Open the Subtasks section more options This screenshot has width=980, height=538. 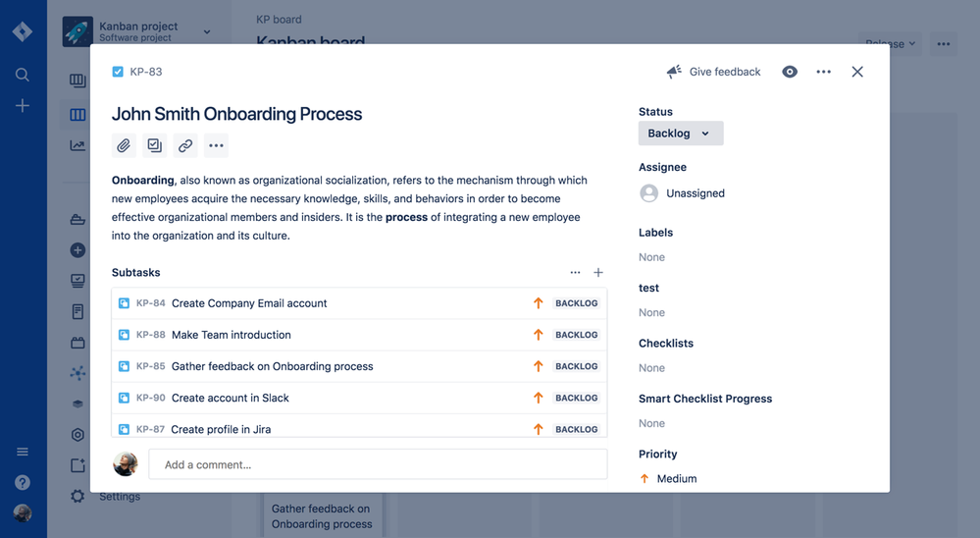click(x=575, y=272)
